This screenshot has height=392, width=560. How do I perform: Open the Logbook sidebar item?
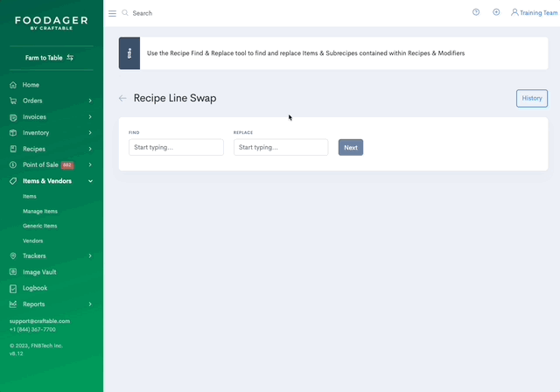point(34,288)
